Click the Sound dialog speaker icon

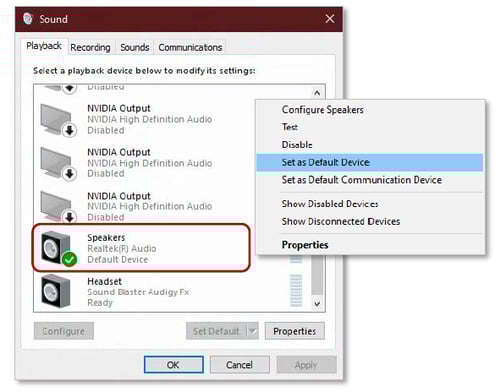(x=28, y=19)
